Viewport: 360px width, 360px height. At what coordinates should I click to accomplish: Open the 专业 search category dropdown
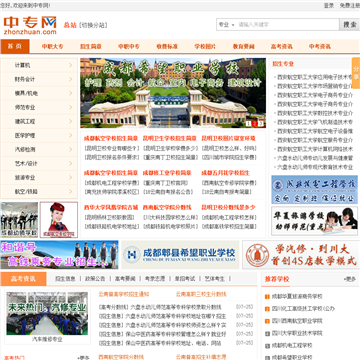coord(226,25)
